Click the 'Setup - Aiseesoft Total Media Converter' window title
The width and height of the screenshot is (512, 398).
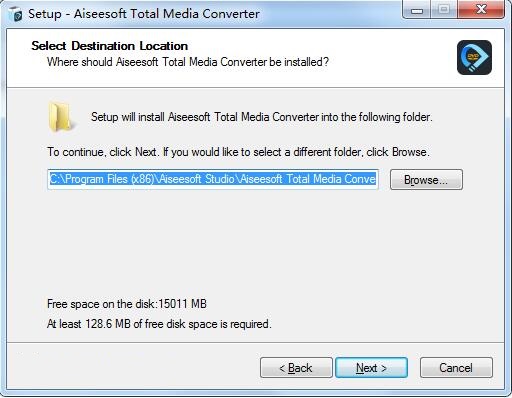point(144,14)
